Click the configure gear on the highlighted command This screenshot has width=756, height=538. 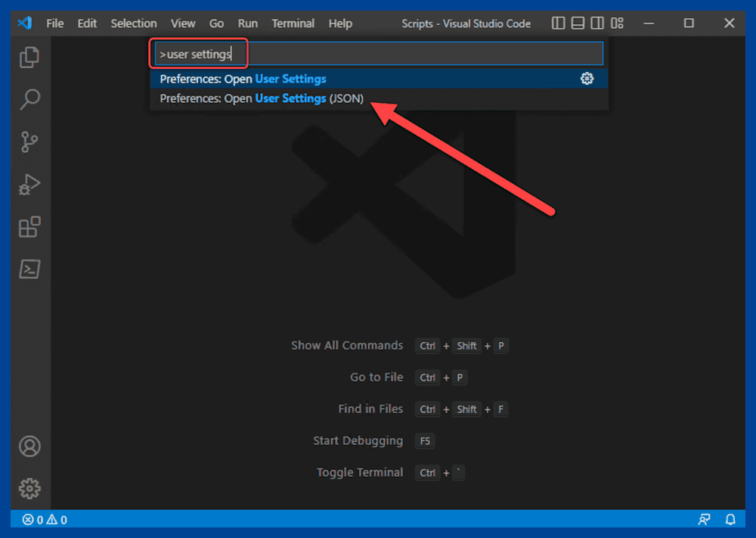pyautogui.click(x=587, y=78)
